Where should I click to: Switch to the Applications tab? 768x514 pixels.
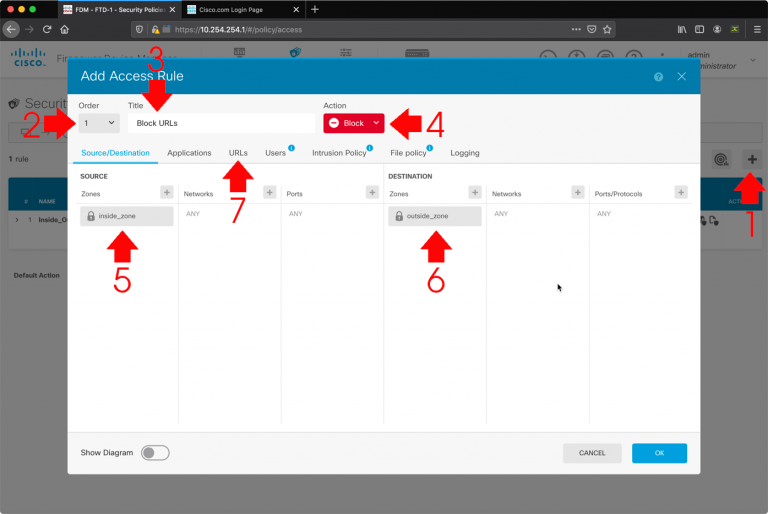pyautogui.click(x=189, y=153)
